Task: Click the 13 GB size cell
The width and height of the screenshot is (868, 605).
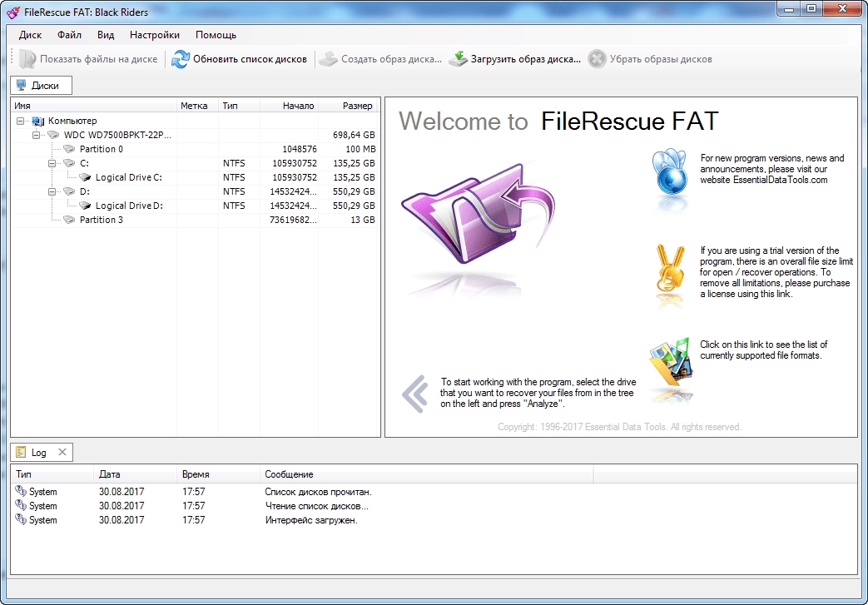Action: [363, 220]
